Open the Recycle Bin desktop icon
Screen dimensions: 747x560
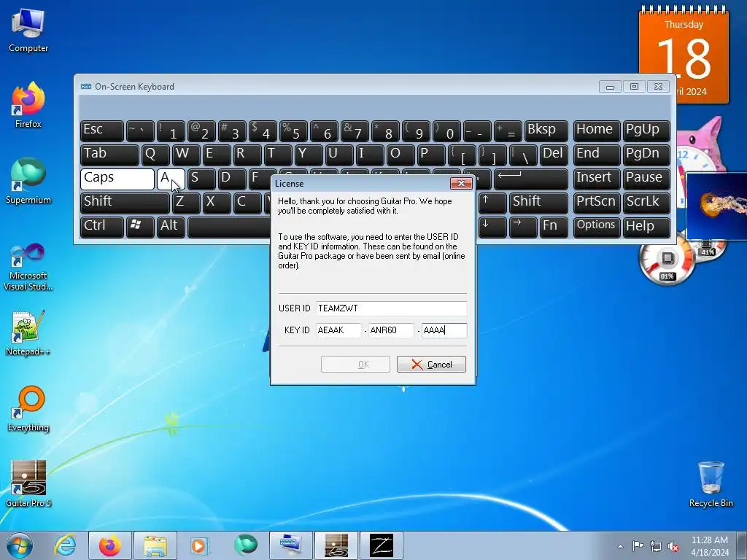pyautogui.click(x=711, y=484)
